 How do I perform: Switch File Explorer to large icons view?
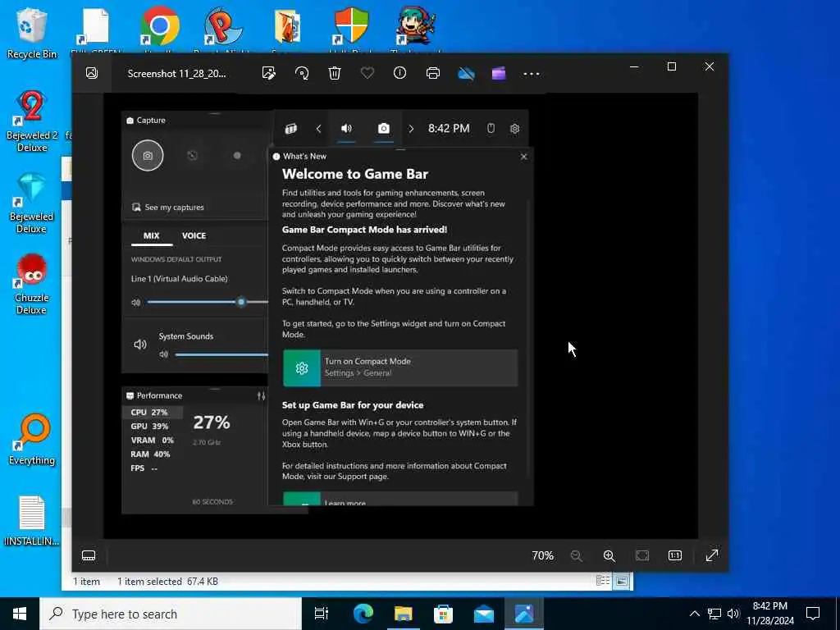(622, 581)
